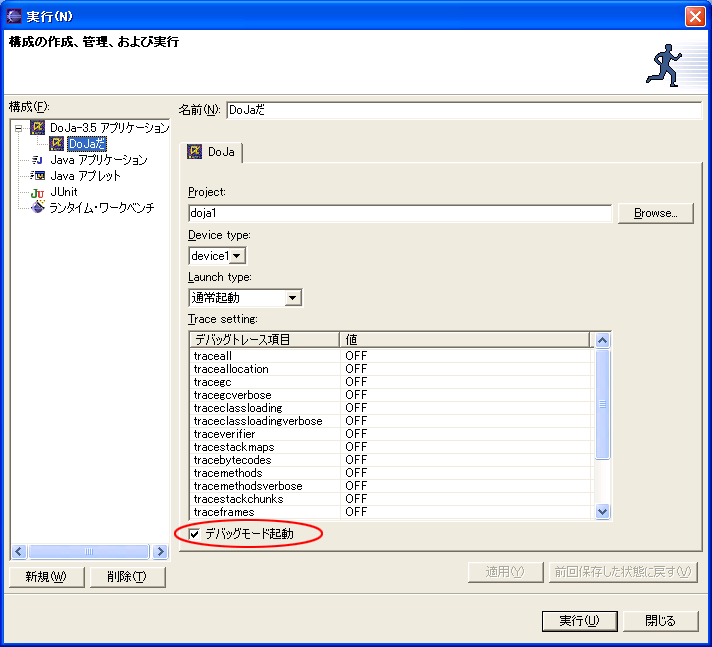Click OFF value for traceframes
This screenshot has width=712, height=647.
[356, 512]
